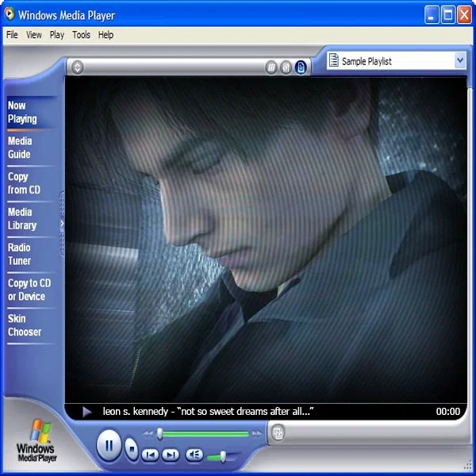Click the seek bar slider thumb
This screenshot has height=476, width=476.
coord(159,434)
